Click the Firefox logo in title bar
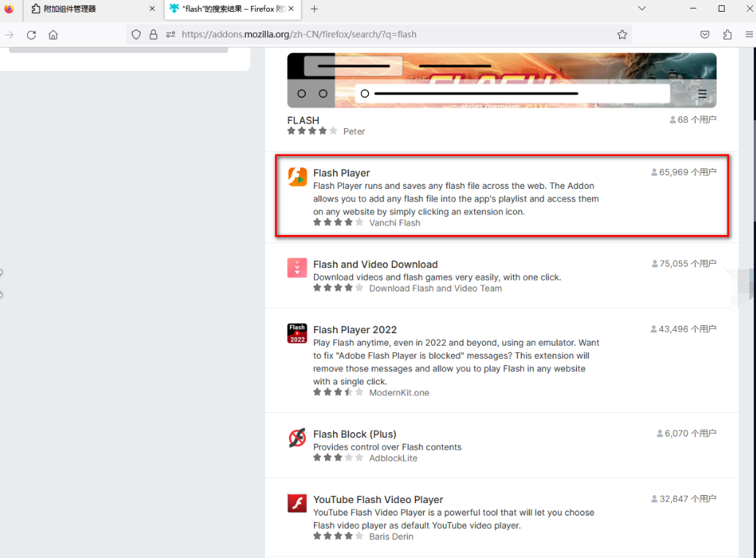Screen dimensions: 756x558 (10, 9)
